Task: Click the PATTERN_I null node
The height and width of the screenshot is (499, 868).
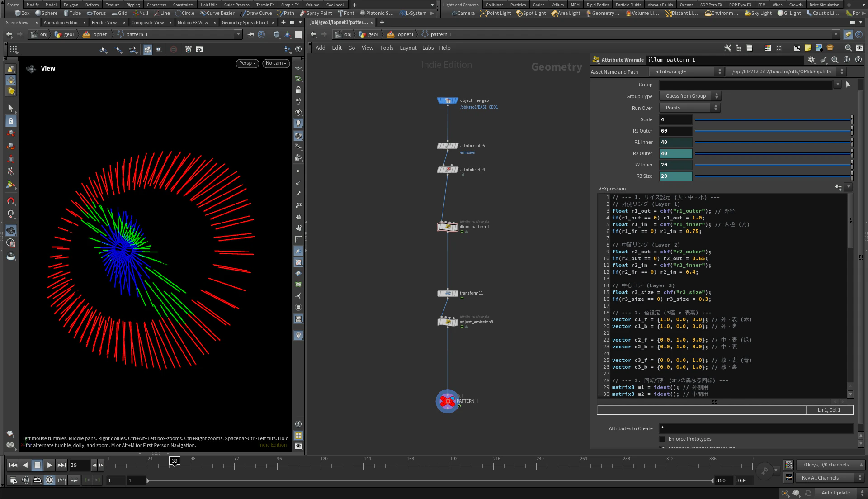Action: click(x=448, y=401)
